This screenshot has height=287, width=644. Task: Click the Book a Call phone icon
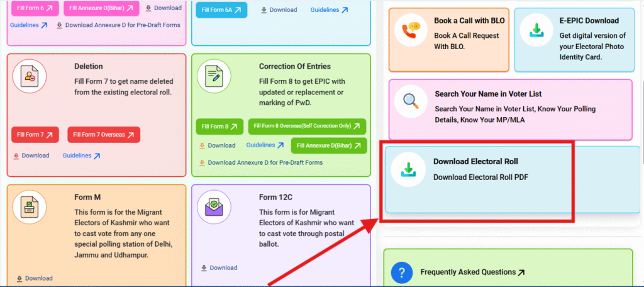tap(411, 31)
